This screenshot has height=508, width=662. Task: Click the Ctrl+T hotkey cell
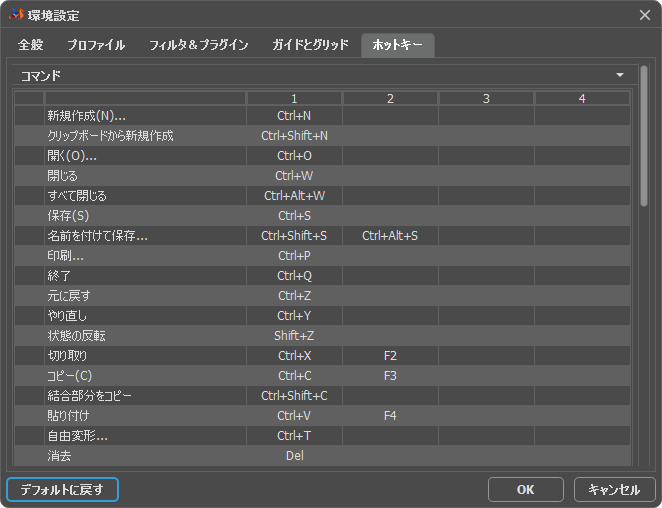(x=294, y=435)
